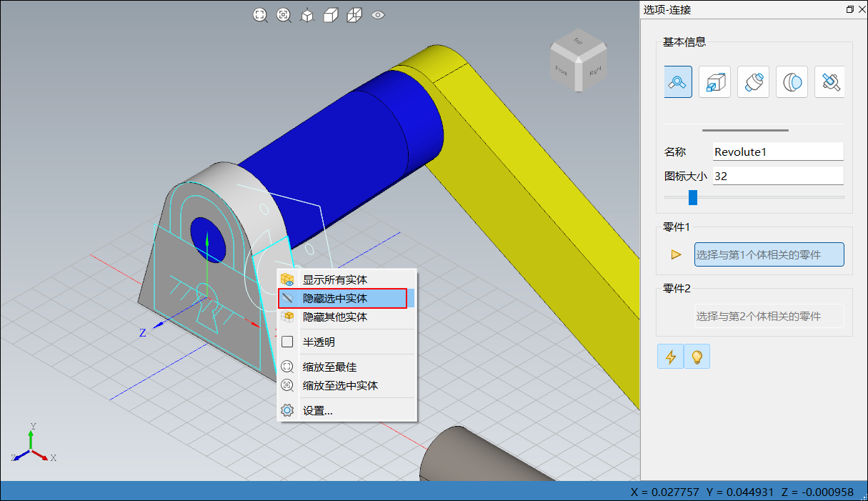Viewport: 868px width, 501px height.
Task: Click the icon size slider handle
Action: coord(692,197)
